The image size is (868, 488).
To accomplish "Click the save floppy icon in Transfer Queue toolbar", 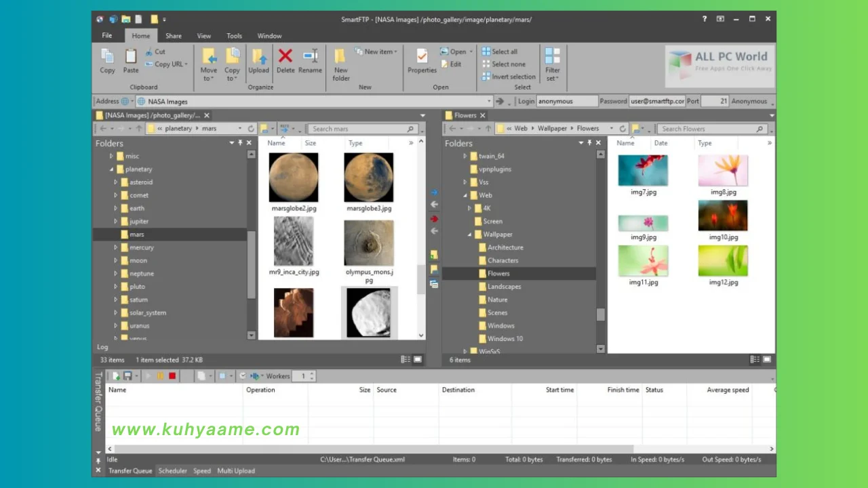I will point(127,375).
